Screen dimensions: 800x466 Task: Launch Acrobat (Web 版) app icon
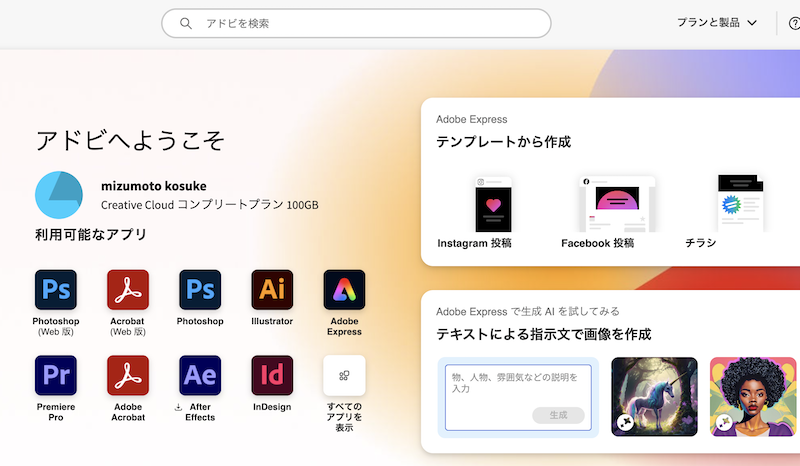[128, 290]
